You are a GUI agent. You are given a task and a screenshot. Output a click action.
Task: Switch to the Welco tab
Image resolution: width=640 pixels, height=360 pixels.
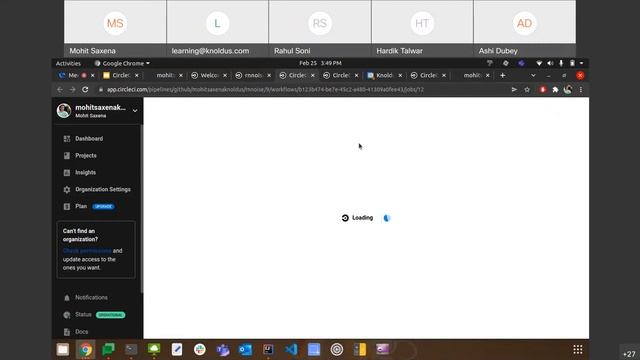point(209,75)
